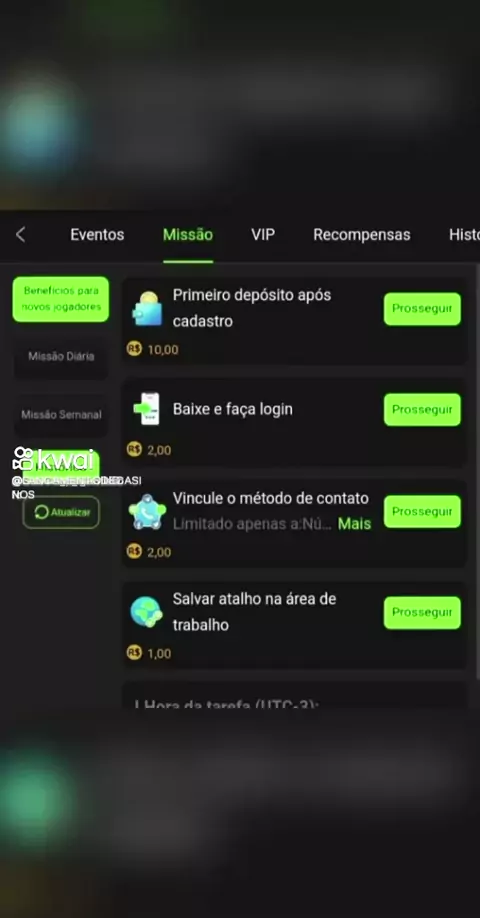The width and height of the screenshot is (480, 918).
Task: Tap the wallet icon for first deposit mission
Action: pyautogui.click(x=147, y=308)
